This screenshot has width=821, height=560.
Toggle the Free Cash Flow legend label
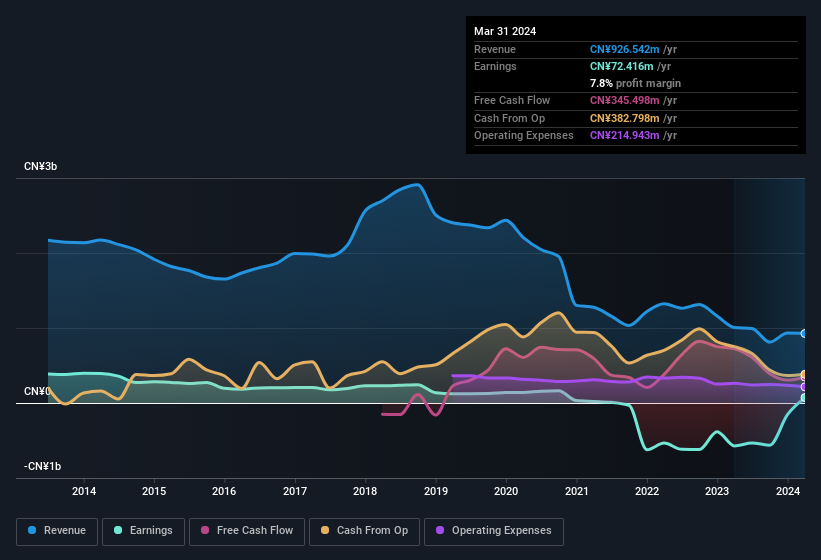256,530
